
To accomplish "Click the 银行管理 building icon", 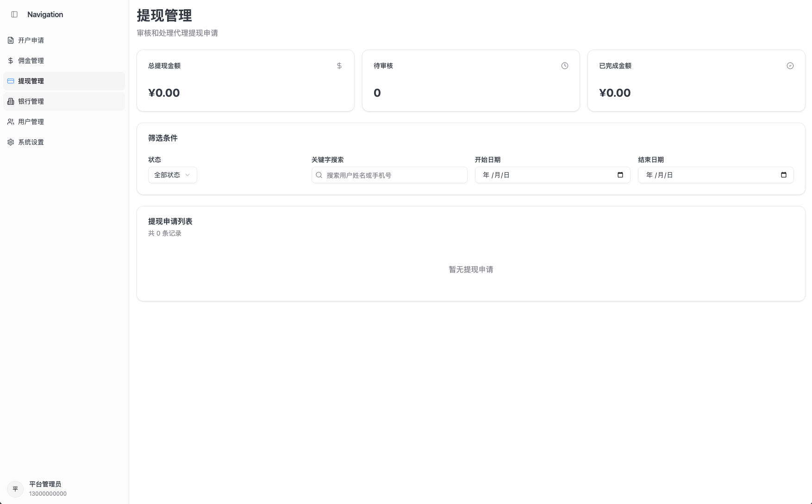I will tap(11, 101).
